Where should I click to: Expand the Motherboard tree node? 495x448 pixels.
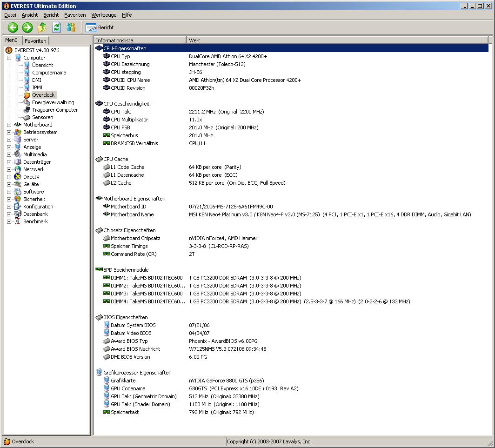coord(9,125)
